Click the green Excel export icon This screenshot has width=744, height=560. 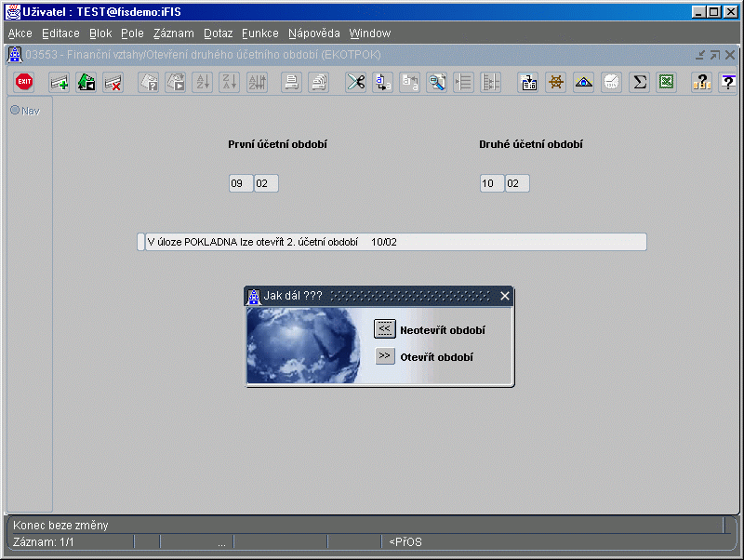(667, 83)
